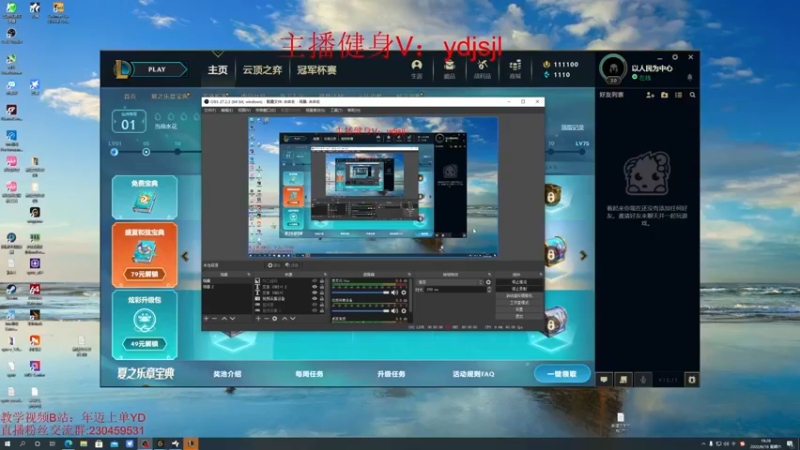Open the Windows Start menu
Image resolution: width=800 pixels, height=450 pixels.
[7, 444]
